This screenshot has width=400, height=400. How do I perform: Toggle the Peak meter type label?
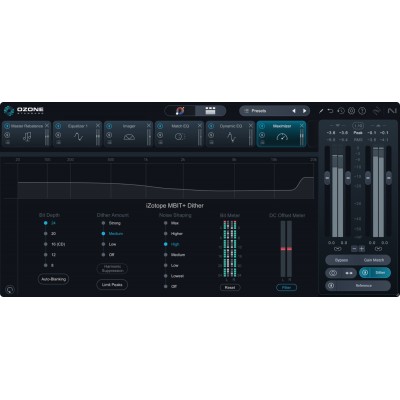pos(358,133)
